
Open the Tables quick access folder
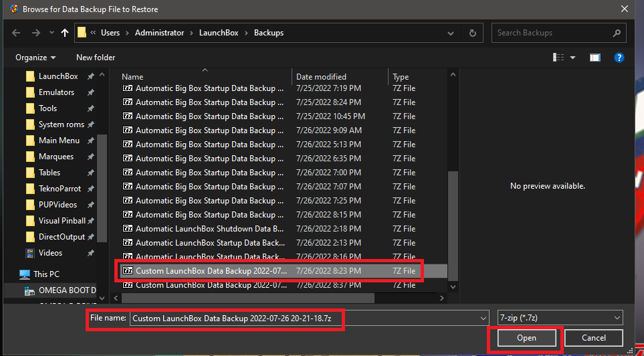coord(49,172)
